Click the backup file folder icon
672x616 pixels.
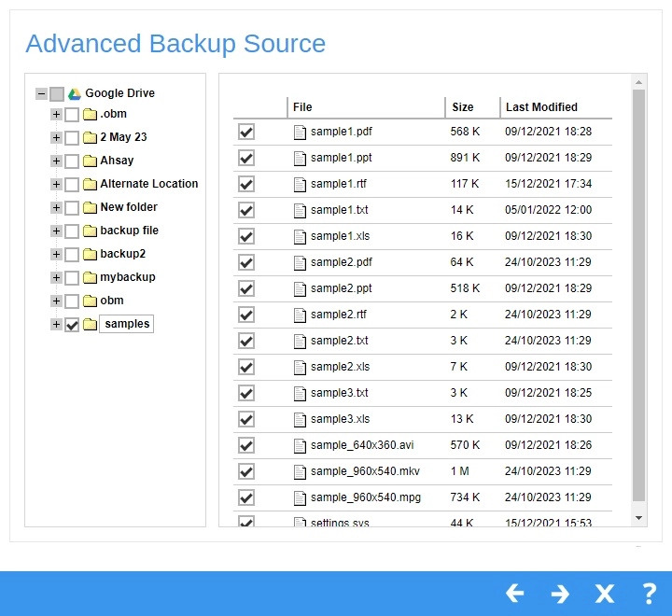[x=90, y=231]
